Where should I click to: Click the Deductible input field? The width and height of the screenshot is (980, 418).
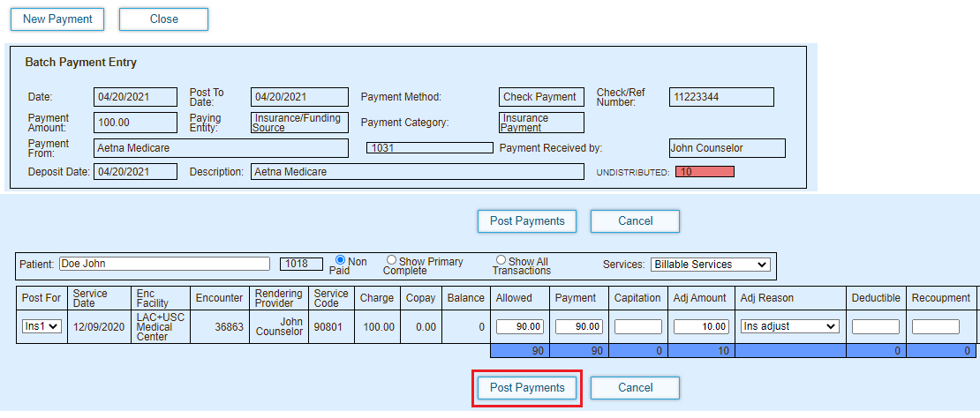(x=875, y=326)
